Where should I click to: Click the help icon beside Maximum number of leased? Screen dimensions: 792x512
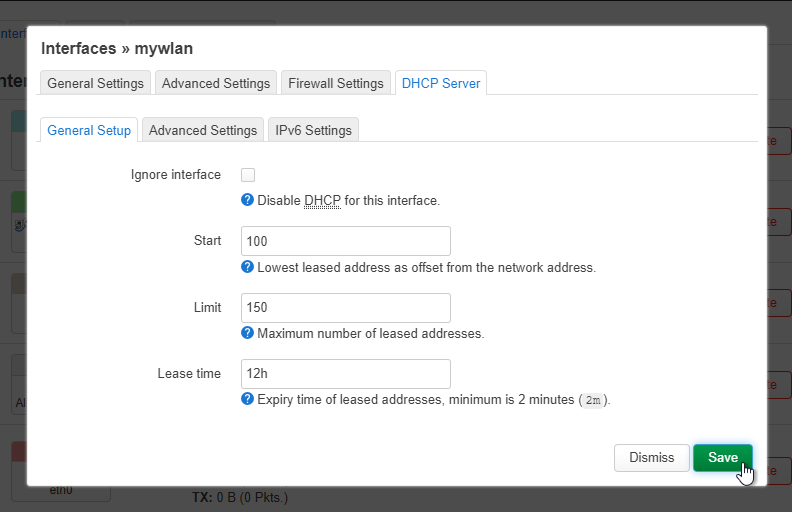click(x=247, y=333)
